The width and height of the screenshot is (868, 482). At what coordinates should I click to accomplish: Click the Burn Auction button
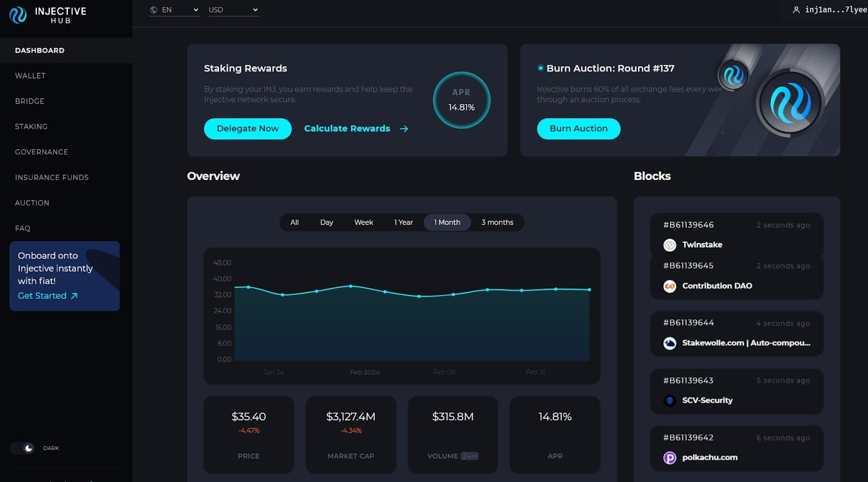coord(578,128)
